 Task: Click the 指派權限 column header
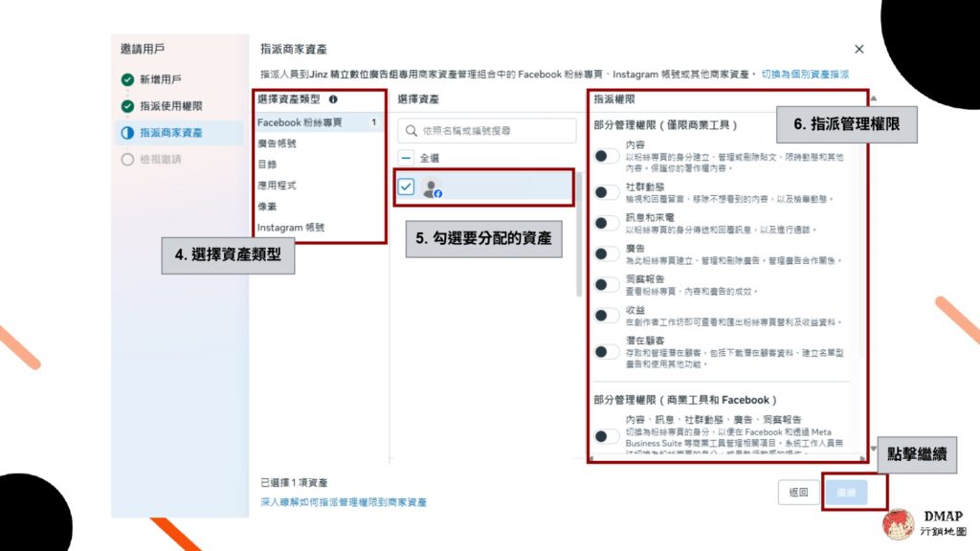coord(614,99)
